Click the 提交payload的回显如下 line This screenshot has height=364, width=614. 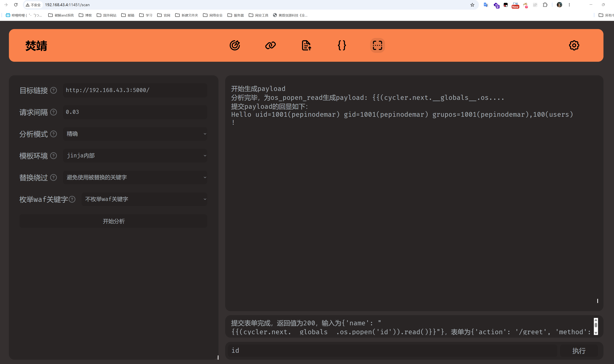pyautogui.click(x=269, y=106)
